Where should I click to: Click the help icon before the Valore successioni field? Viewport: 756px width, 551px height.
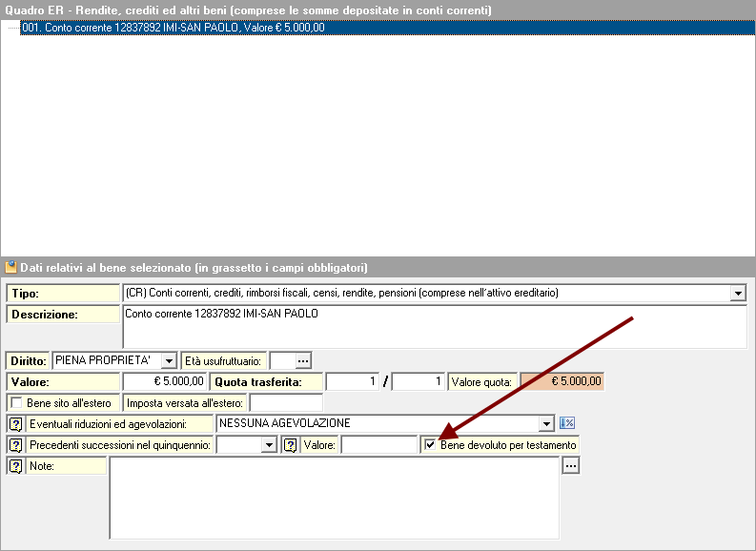292,445
